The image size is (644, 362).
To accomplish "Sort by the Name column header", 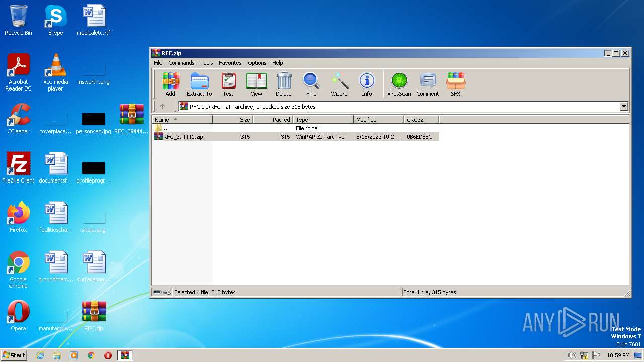I will click(182, 120).
